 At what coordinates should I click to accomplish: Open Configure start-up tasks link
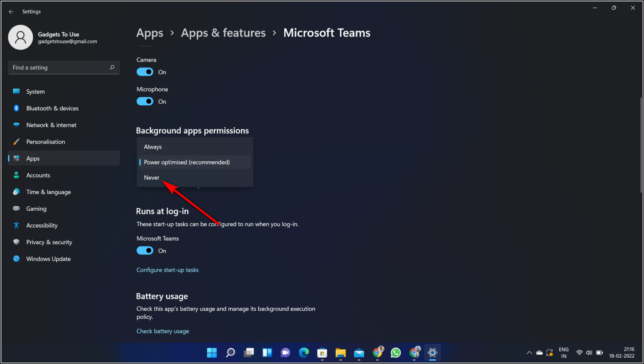(167, 270)
